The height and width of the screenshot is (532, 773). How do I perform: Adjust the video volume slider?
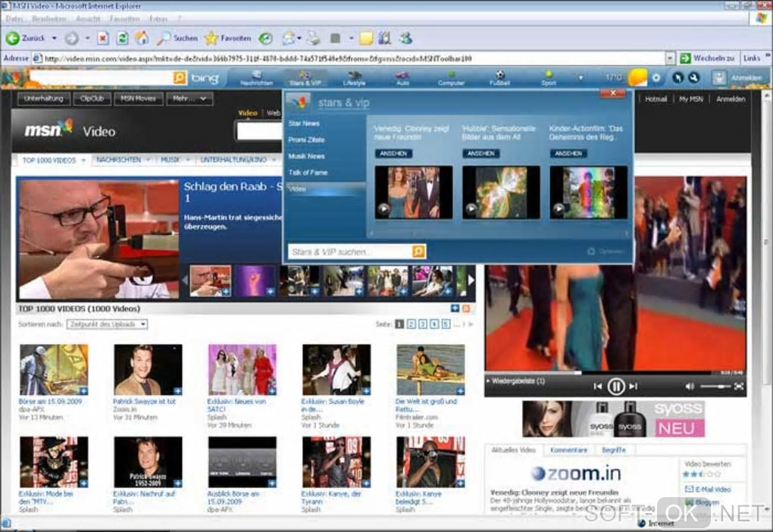click(715, 386)
